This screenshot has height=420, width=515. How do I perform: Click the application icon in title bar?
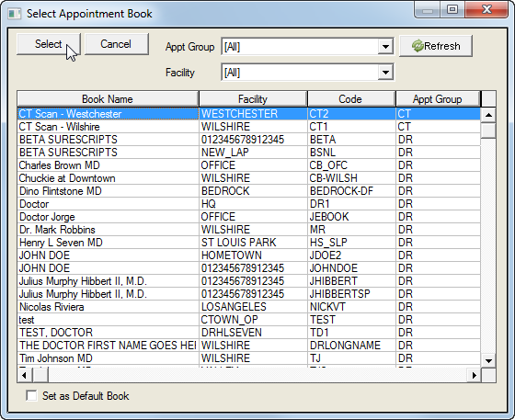point(15,14)
